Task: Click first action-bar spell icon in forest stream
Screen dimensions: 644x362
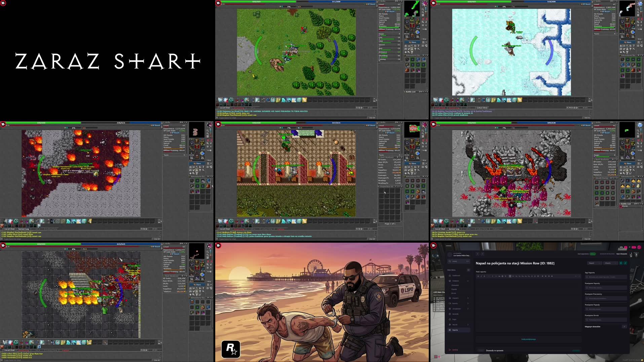Action: click(220, 100)
